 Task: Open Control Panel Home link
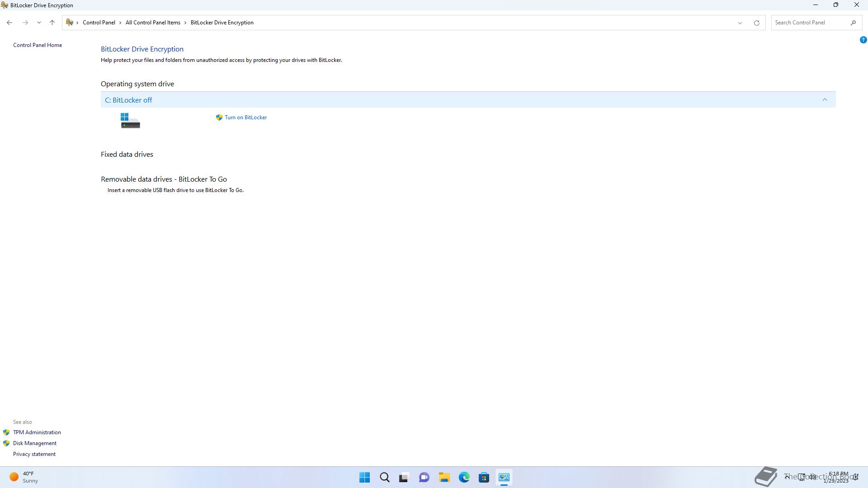(x=38, y=45)
